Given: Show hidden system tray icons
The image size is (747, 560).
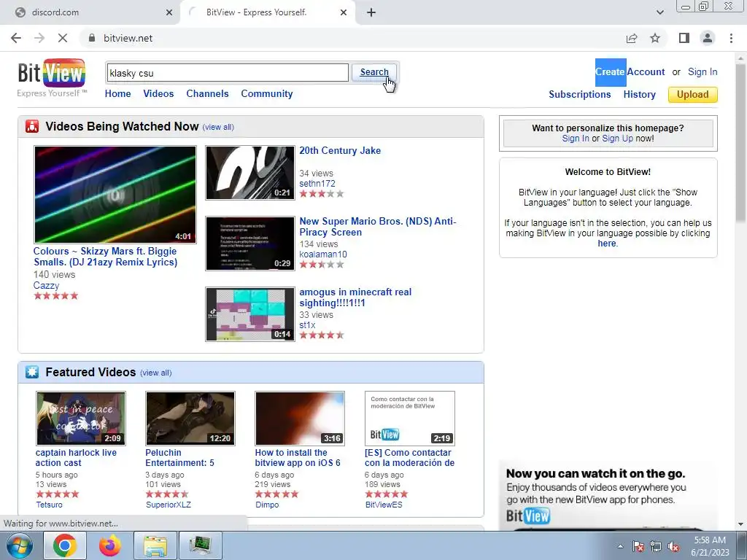Looking at the screenshot, I should [620, 546].
